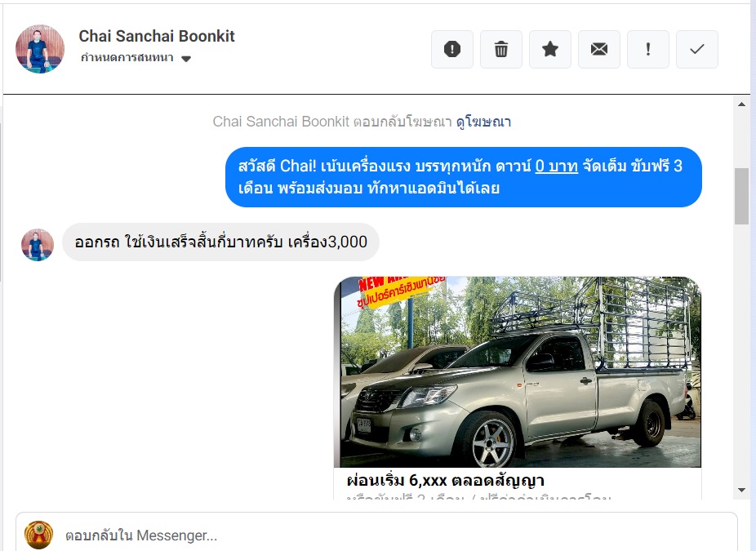Delete the conversation using the trash icon
Screen dimensions: 756x551
pos(501,49)
